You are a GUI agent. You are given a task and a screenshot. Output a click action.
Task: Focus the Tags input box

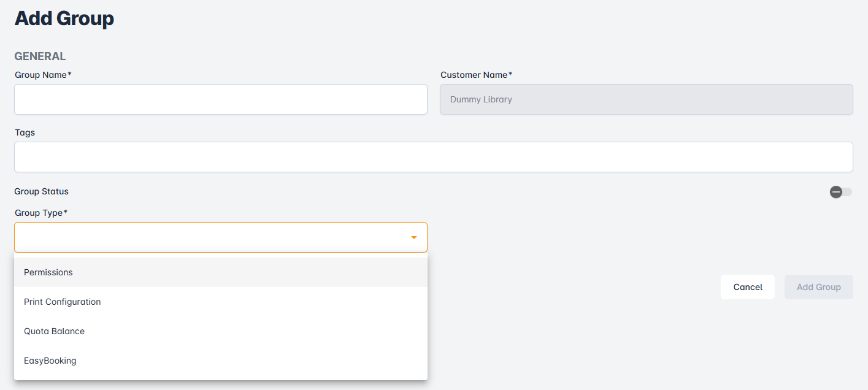click(433, 157)
